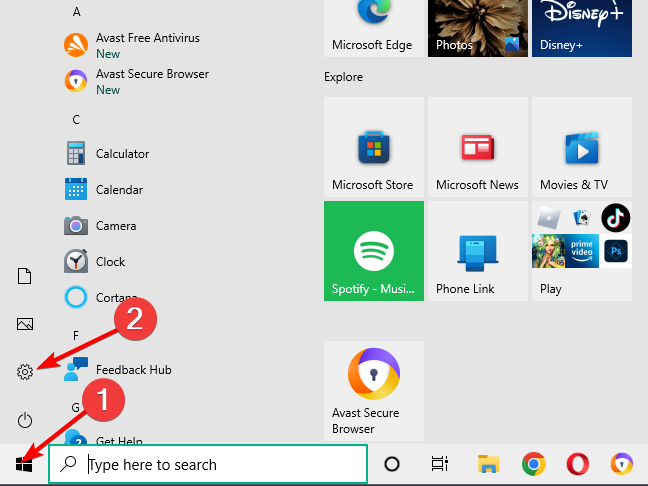Open the Clock app
The width and height of the screenshot is (648, 486).
click(x=110, y=262)
